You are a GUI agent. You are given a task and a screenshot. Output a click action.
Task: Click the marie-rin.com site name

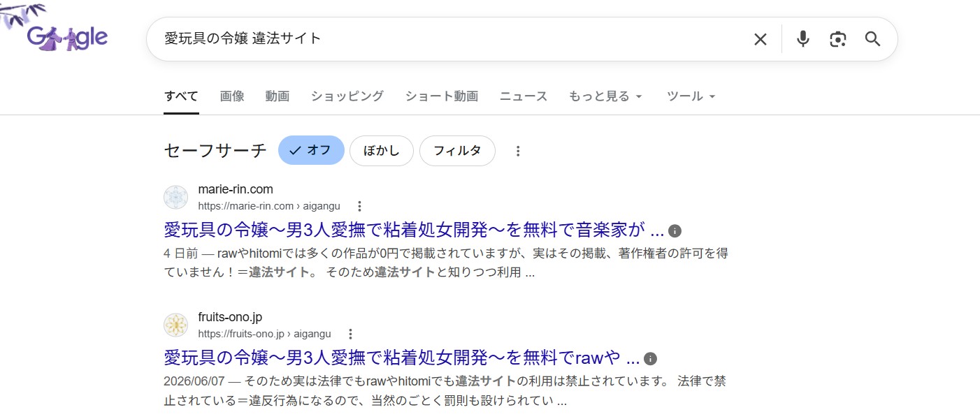coord(236,189)
